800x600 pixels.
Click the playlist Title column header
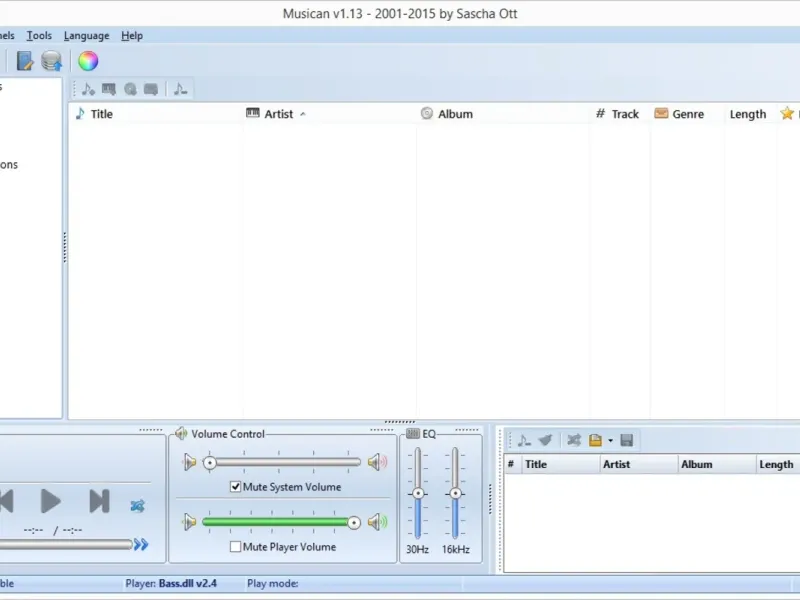[x=560, y=464]
